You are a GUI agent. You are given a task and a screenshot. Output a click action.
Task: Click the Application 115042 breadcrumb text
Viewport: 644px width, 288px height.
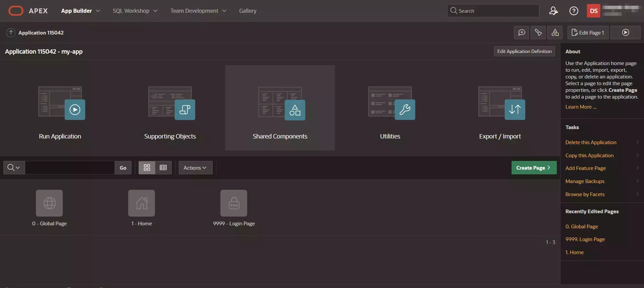point(41,33)
